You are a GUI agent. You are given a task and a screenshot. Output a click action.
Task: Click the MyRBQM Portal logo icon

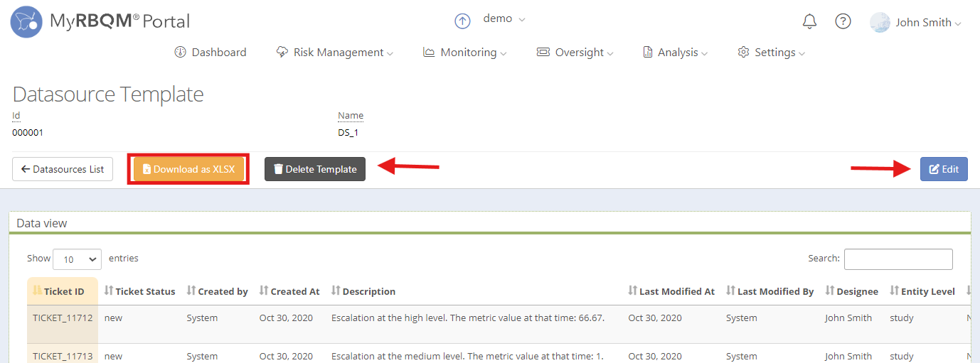click(x=26, y=21)
